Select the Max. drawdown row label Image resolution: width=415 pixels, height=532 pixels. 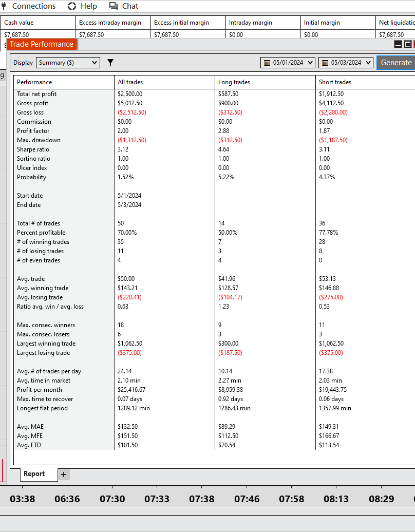tap(39, 140)
